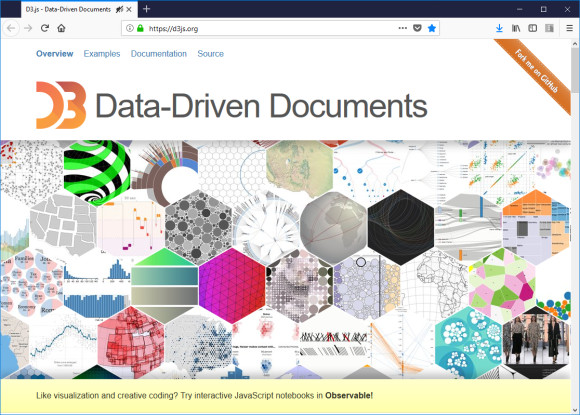
Task: Minimize the Firefox window
Action: pyautogui.click(x=520, y=9)
